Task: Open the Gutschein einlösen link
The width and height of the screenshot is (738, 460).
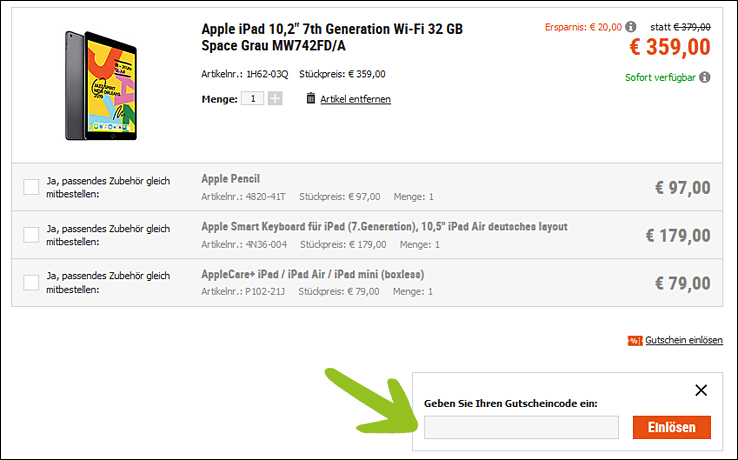Action: 683,340
